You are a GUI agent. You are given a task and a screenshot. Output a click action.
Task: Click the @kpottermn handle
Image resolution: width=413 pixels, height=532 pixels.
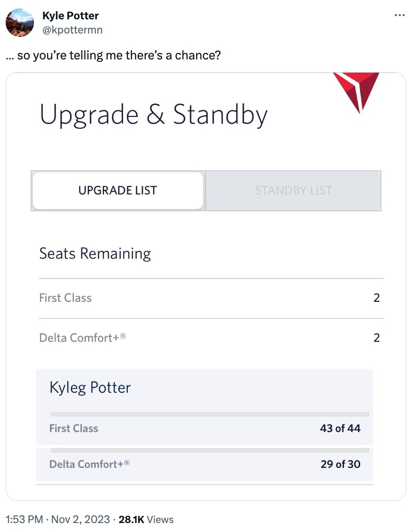point(69,29)
